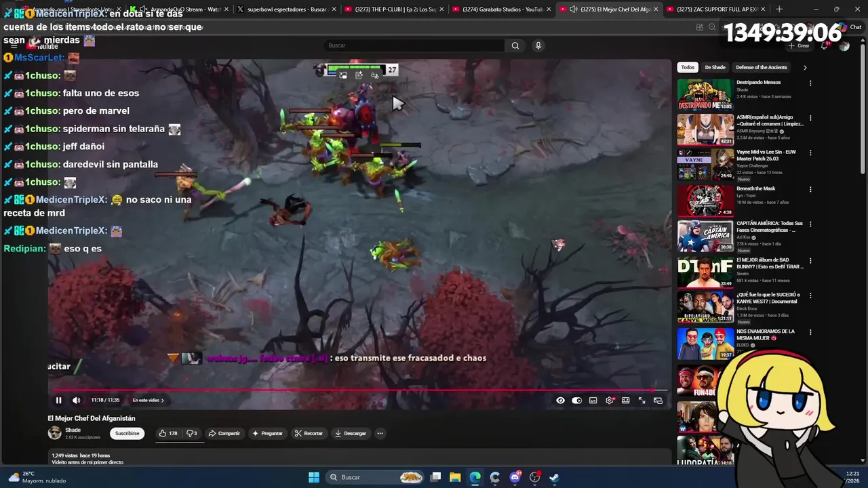Switch to theater mode view
This screenshot has width=868, height=488.
pos(625,401)
